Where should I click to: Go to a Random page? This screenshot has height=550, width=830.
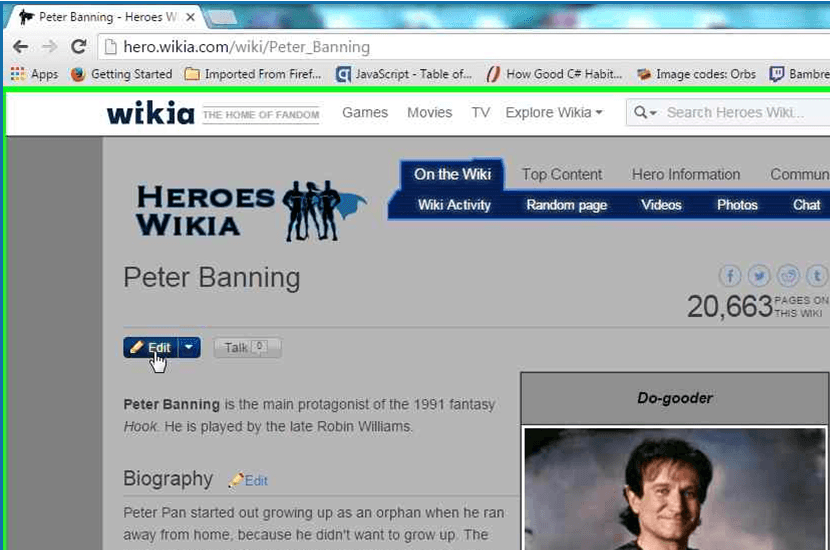tap(566, 205)
